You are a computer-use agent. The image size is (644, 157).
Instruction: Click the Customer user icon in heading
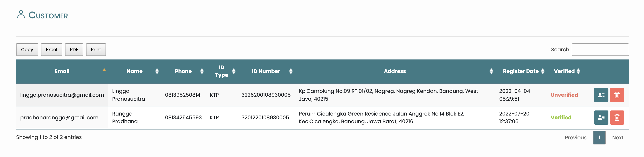(21, 14)
